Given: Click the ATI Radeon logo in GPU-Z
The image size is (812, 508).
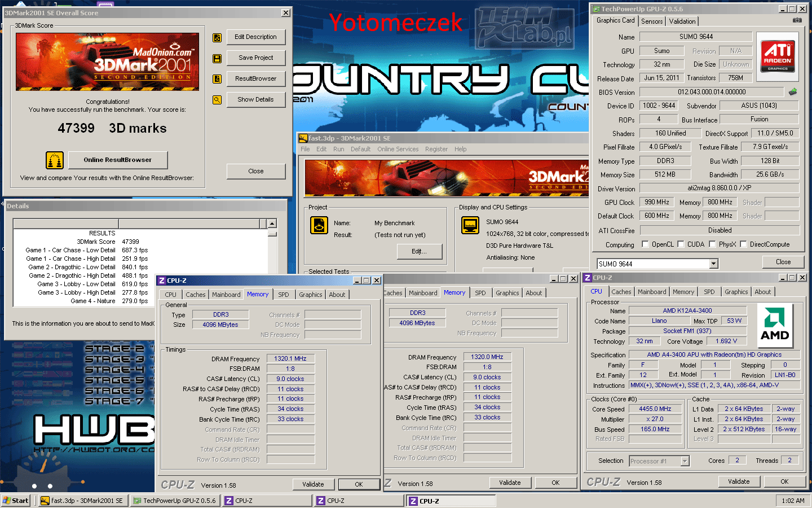Looking at the screenshot, I should pos(778,56).
